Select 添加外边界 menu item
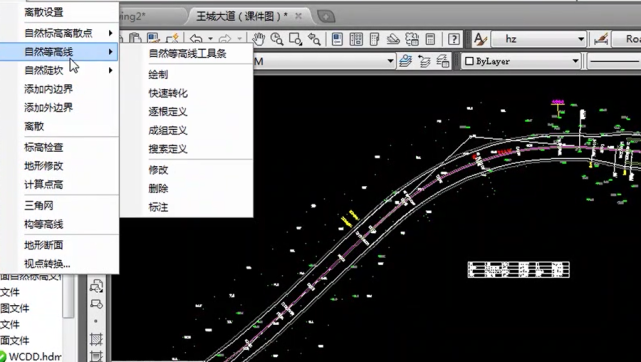The image size is (641, 362). point(48,107)
